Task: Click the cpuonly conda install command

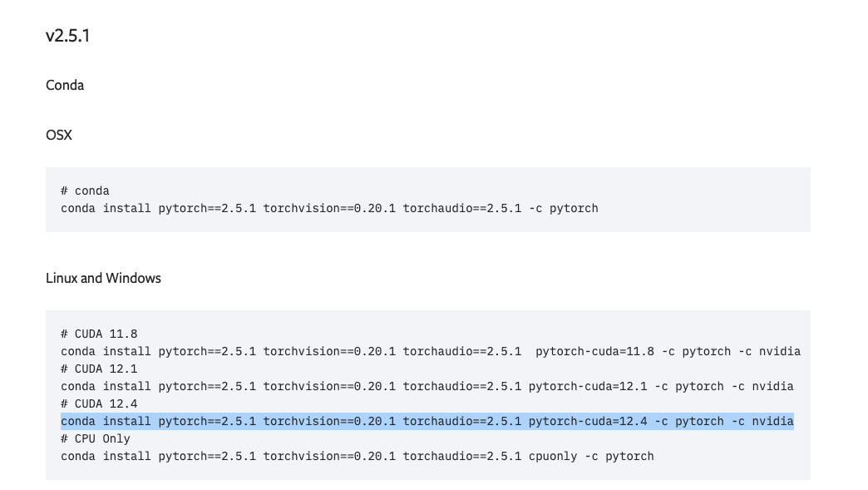Action: coord(357,456)
